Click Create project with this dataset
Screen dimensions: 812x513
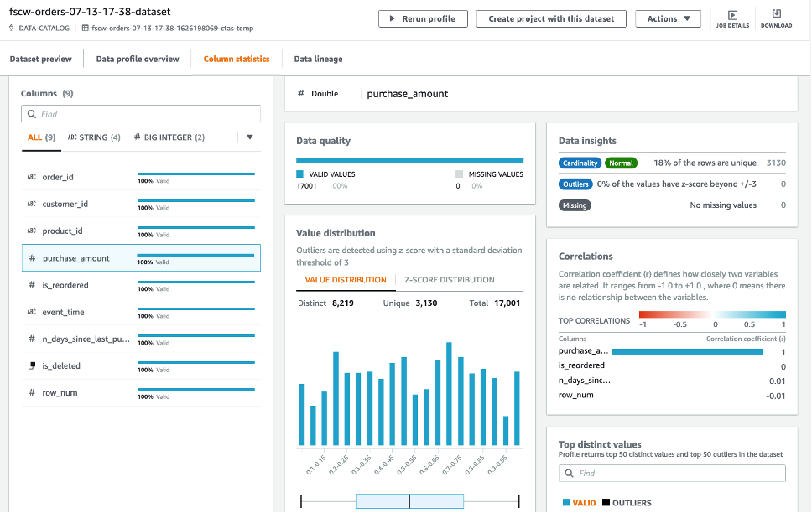551,18
